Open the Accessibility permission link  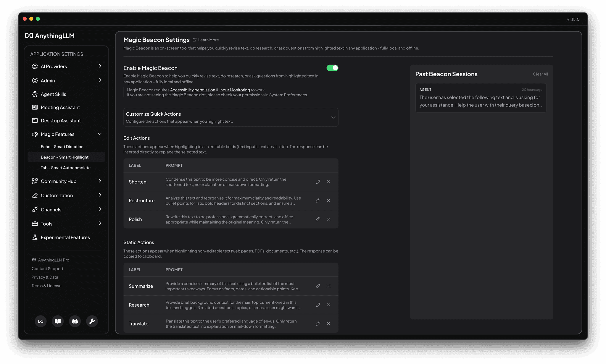pos(193,90)
